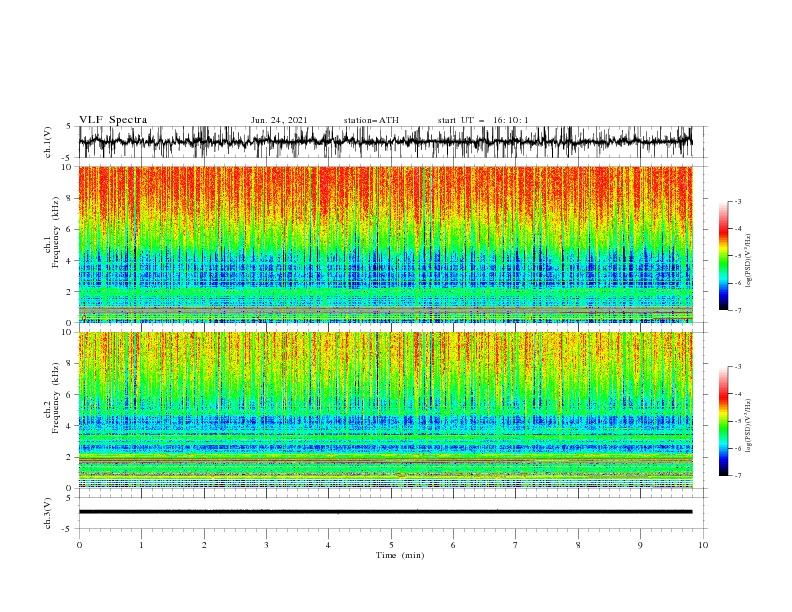Click the "5" tick on ch.1 voltage axis
Image resolution: width=792 pixels, height=612 pixels.
(x=70, y=127)
